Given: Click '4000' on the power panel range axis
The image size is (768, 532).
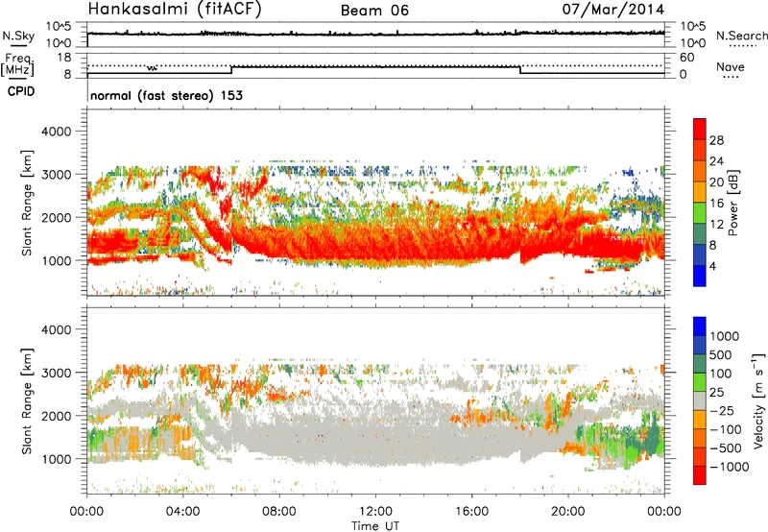Looking at the screenshot, I should pos(57,132).
